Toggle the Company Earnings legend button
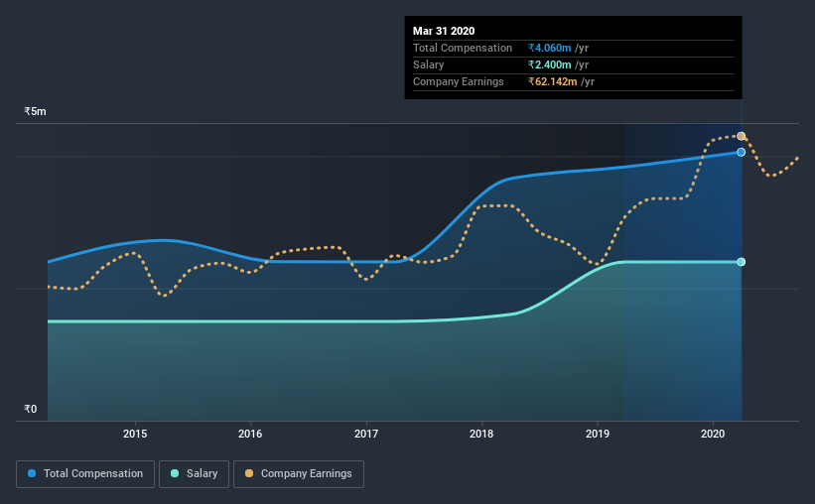 [299, 474]
